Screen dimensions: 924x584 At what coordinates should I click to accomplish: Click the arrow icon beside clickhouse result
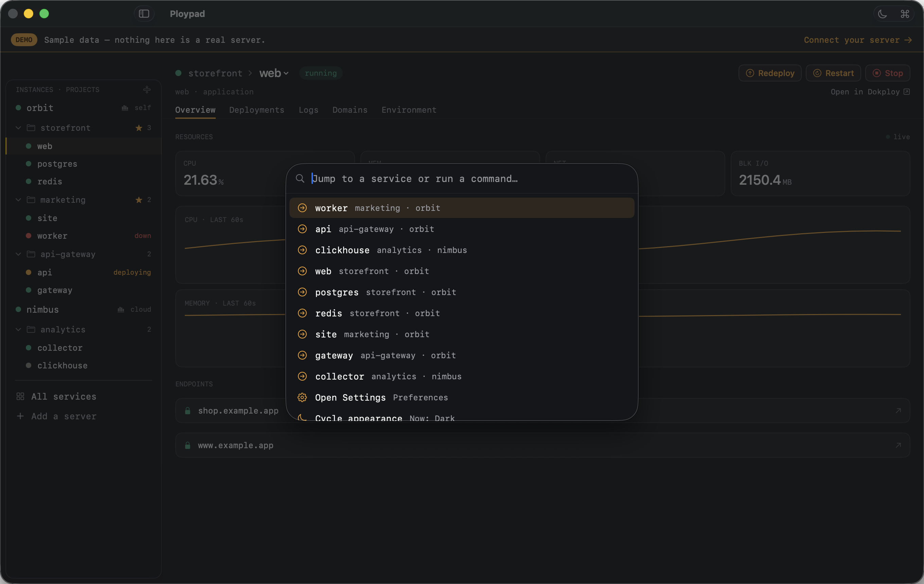coord(302,250)
